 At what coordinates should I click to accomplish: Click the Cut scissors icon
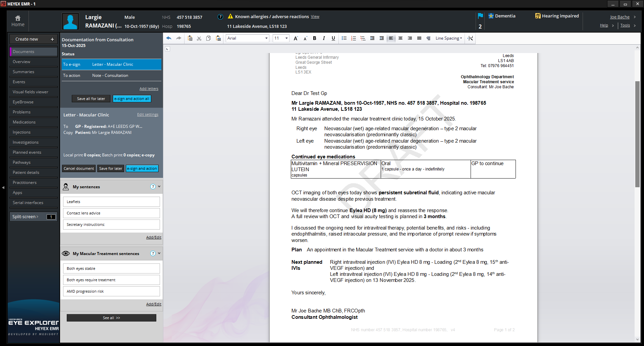pos(199,38)
